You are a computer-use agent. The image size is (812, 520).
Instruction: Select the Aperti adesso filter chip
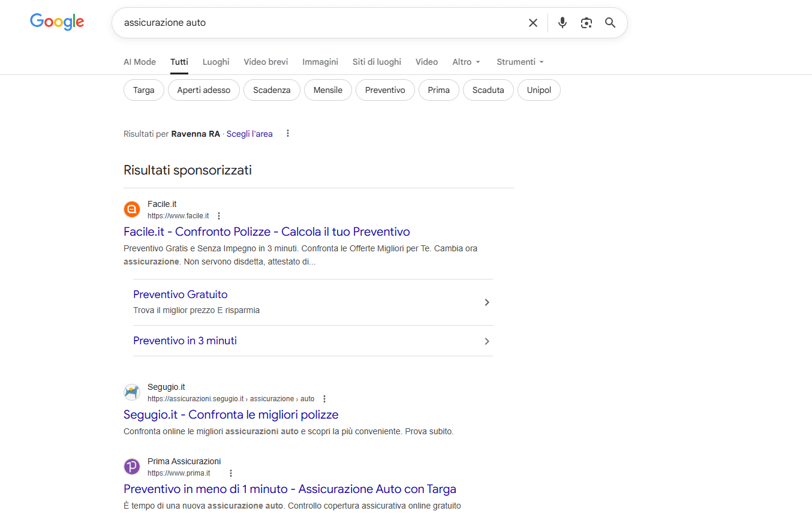204,90
